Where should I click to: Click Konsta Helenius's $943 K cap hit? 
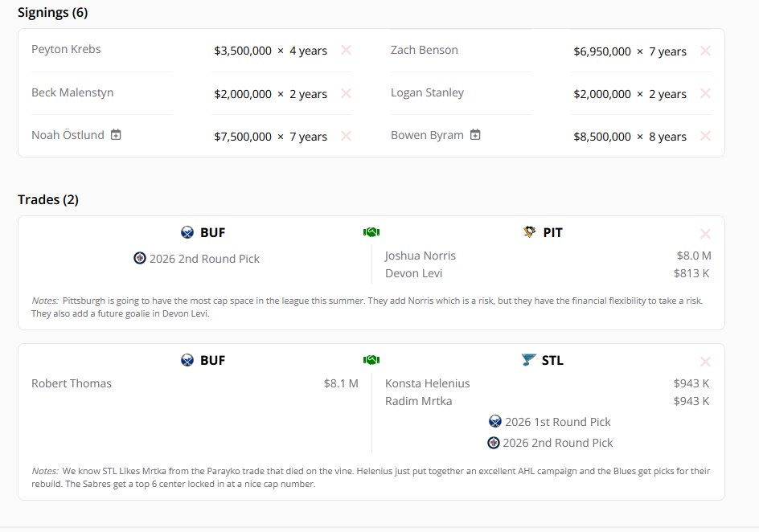tap(691, 383)
